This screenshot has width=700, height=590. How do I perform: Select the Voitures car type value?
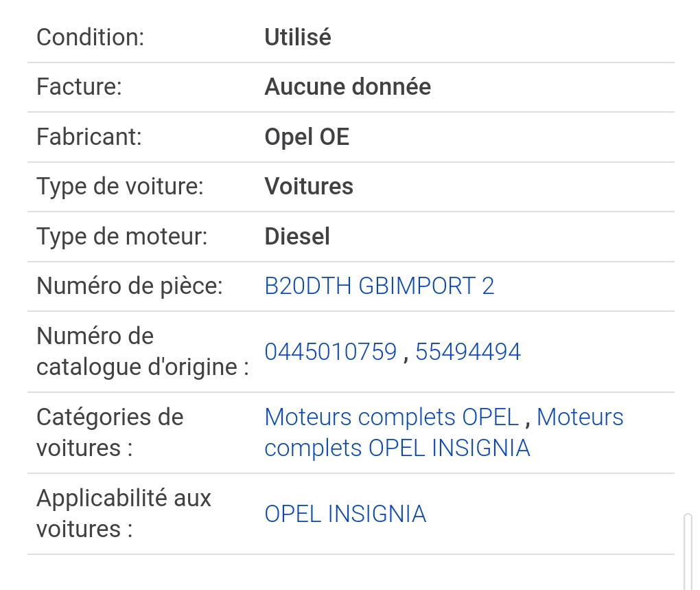coord(309,186)
